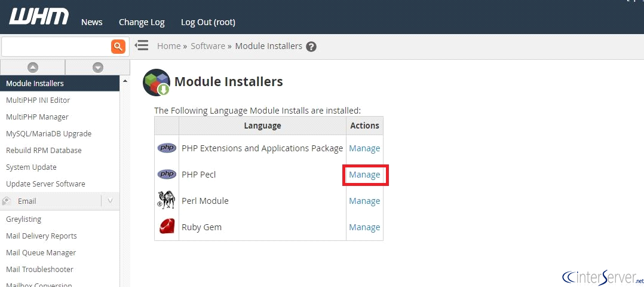The width and height of the screenshot is (644, 287).
Task: Click the Module Installers page heading
Action: coord(229,82)
